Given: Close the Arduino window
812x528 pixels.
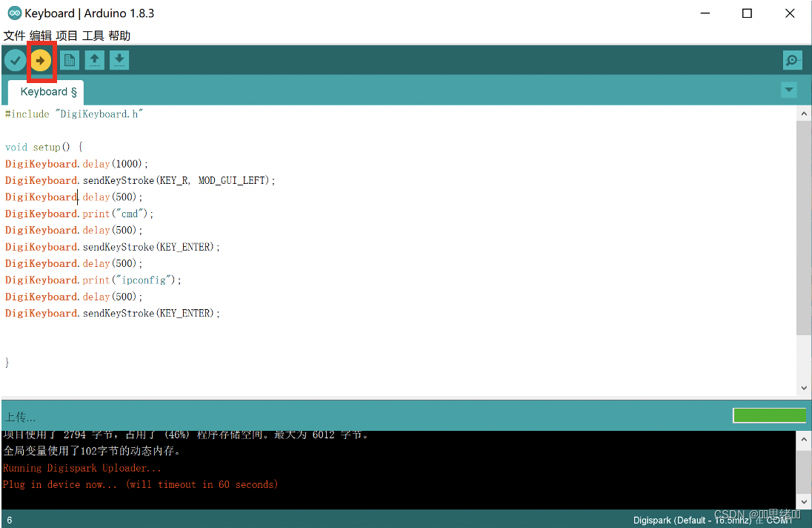Looking at the screenshot, I should 790,13.
